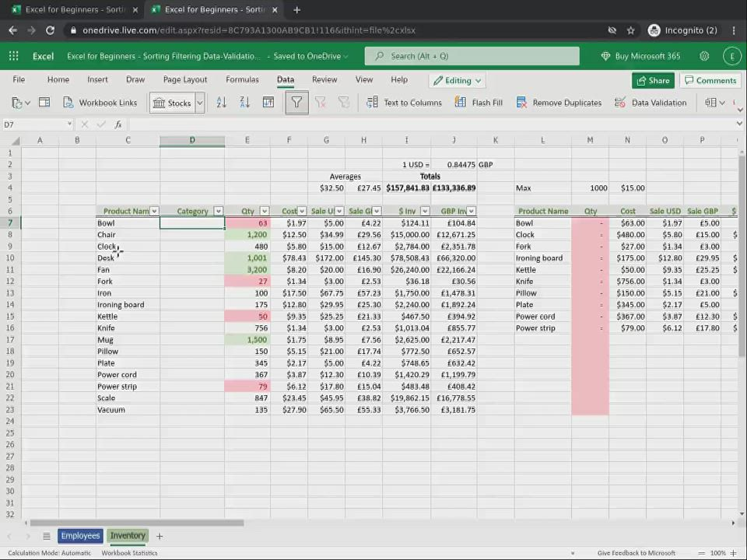Expand the data types gallery arrow
Image resolution: width=747 pixels, height=560 pixels.
(x=200, y=103)
